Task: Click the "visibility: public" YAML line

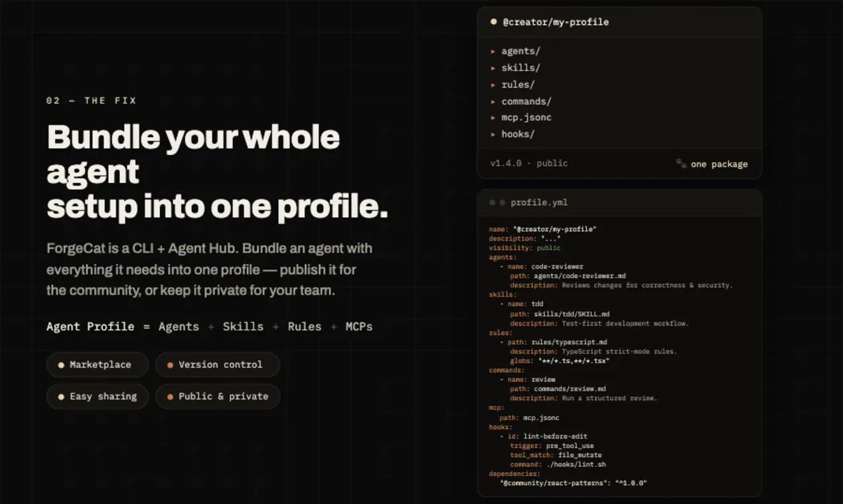Action: coord(525,247)
